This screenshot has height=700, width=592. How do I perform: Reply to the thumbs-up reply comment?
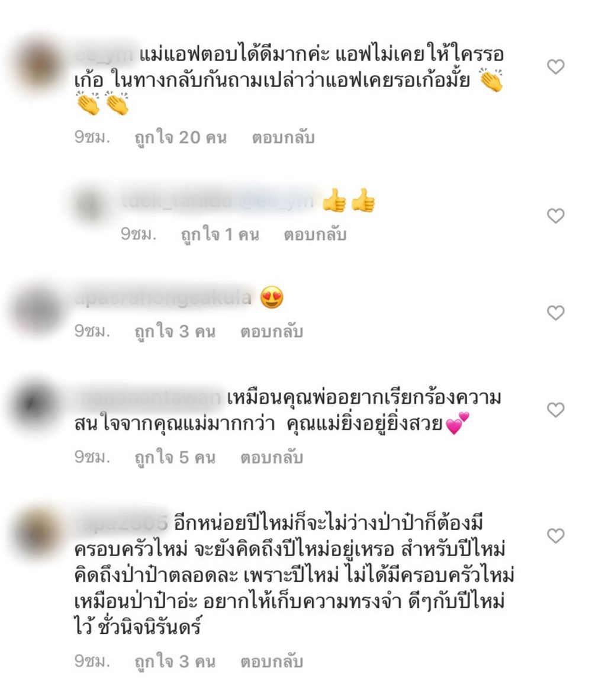click(x=315, y=234)
